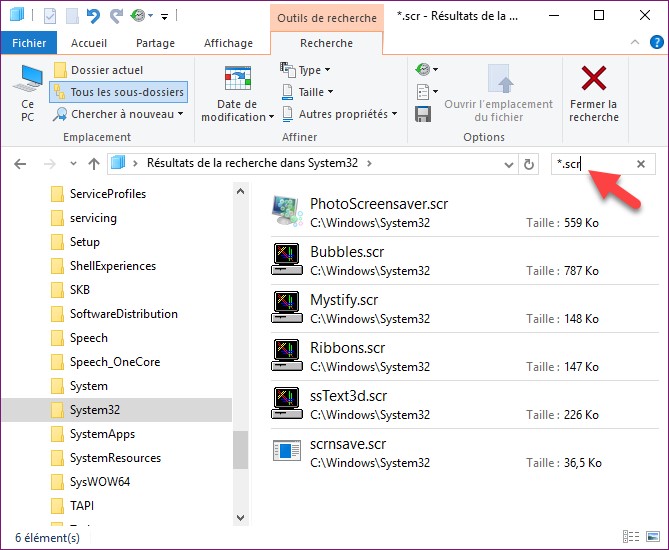The height and width of the screenshot is (550, 669).
Task: Select Mystify.scr file icon
Action: pos(287,307)
